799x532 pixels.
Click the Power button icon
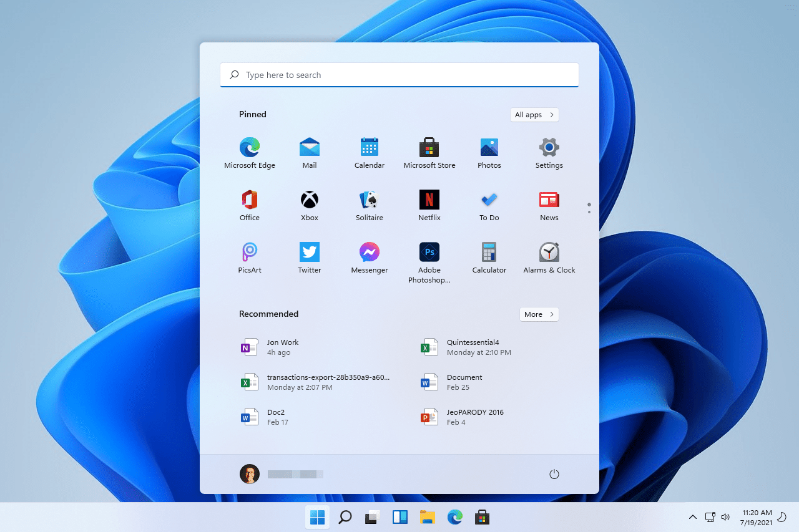[x=554, y=474]
